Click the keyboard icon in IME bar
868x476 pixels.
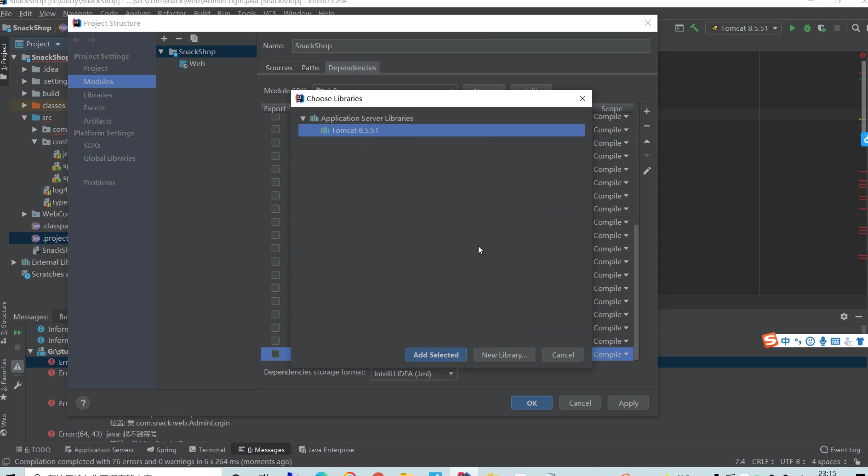pyautogui.click(x=835, y=341)
